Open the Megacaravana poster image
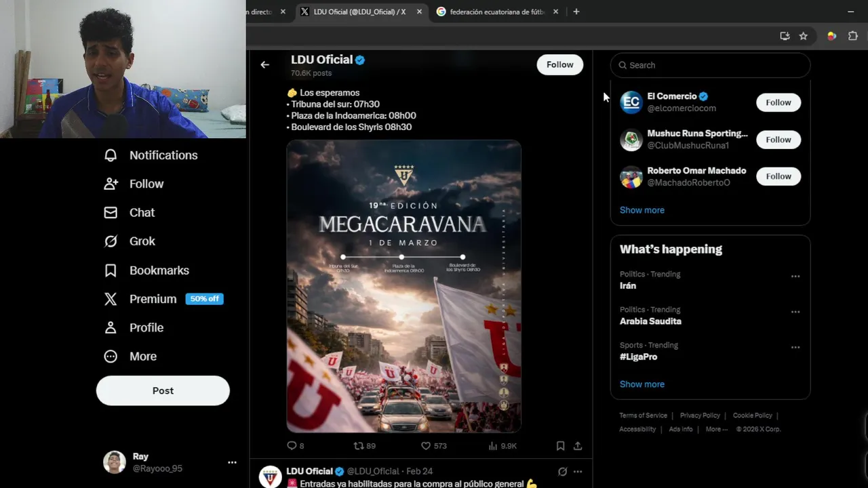The height and width of the screenshot is (488, 868). (403, 286)
